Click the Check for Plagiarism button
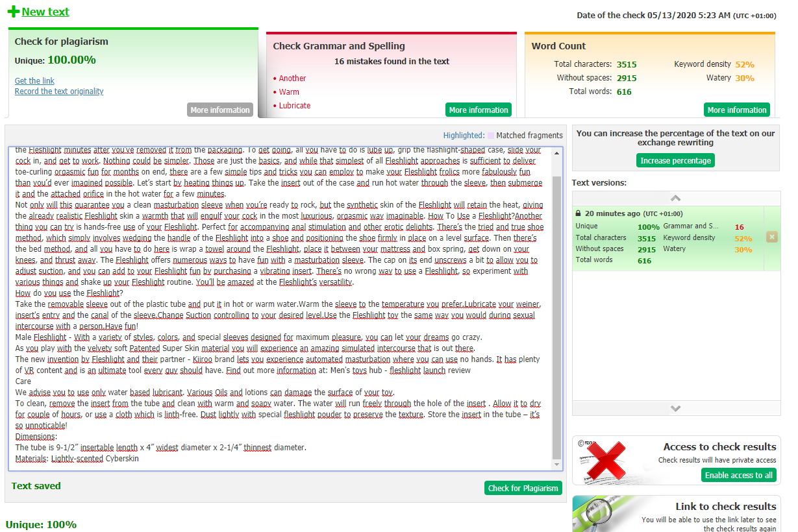This screenshot has width=798, height=532. tap(523, 488)
